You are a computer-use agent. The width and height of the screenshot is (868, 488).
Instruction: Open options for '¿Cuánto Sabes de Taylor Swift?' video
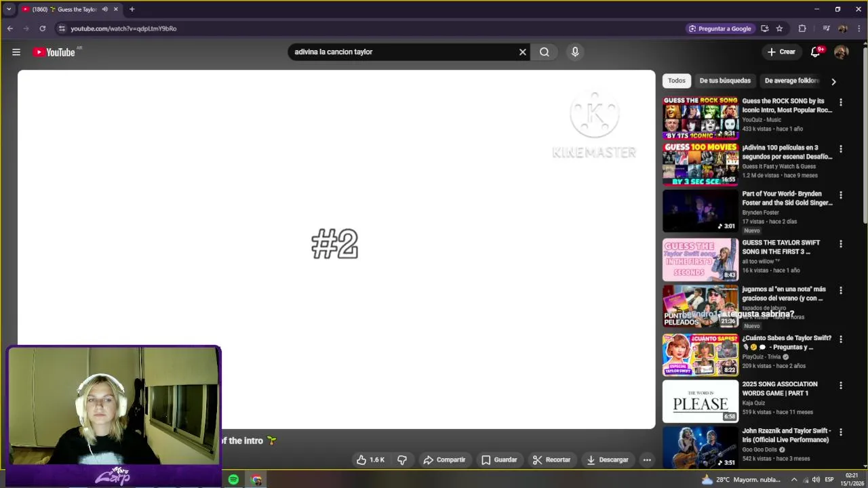(x=841, y=339)
